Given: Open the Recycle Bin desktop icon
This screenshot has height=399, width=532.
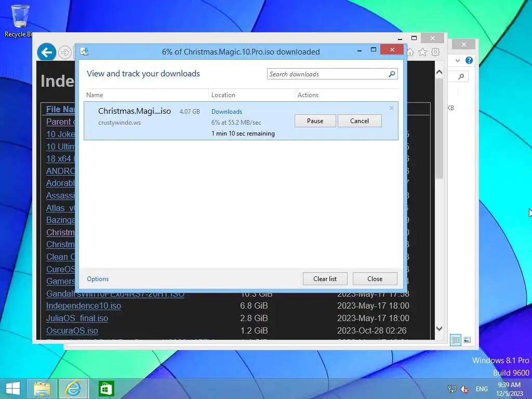Looking at the screenshot, I should click(x=19, y=21).
